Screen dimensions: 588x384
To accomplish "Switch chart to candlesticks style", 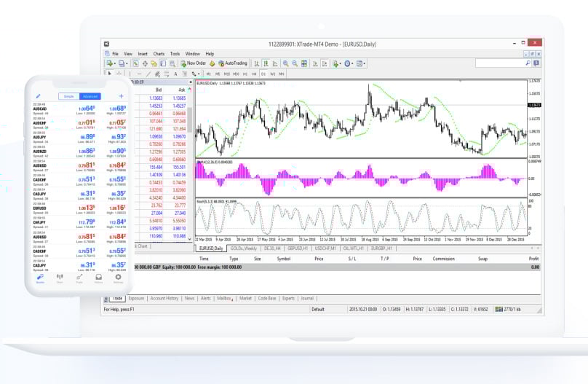I will pos(266,64).
